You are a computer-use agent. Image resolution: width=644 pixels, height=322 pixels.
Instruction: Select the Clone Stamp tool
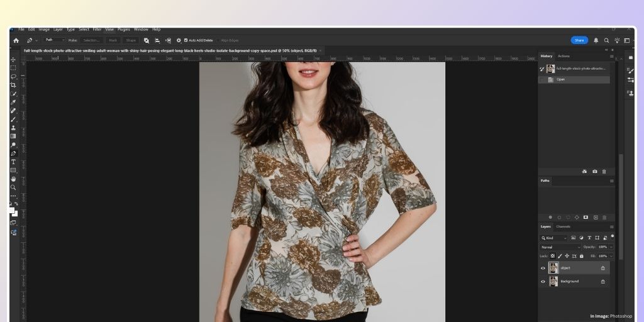coord(13,128)
